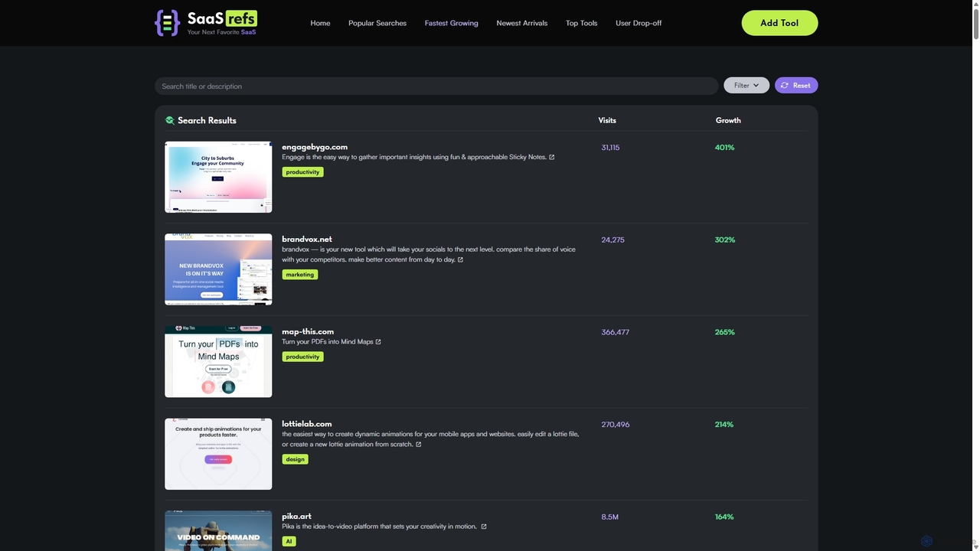Select the marketing tag under brandvox.net
The height and width of the screenshot is (551, 980).
pos(299,275)
